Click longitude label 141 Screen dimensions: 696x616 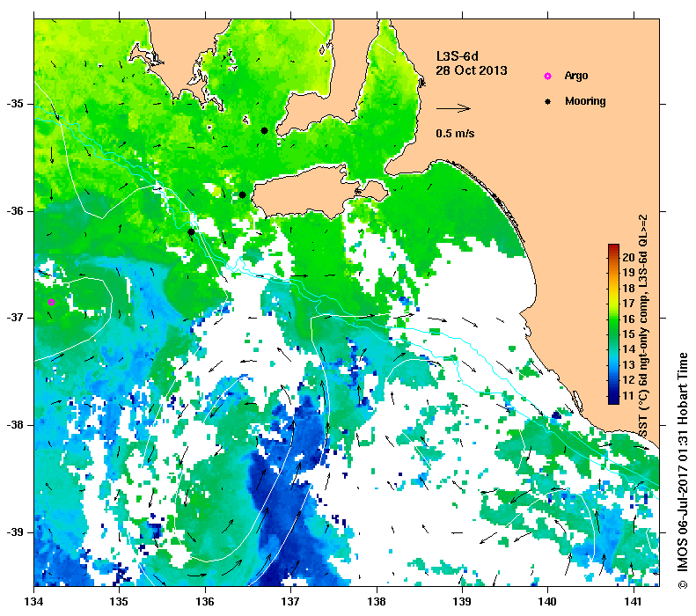tap(633, 601)
